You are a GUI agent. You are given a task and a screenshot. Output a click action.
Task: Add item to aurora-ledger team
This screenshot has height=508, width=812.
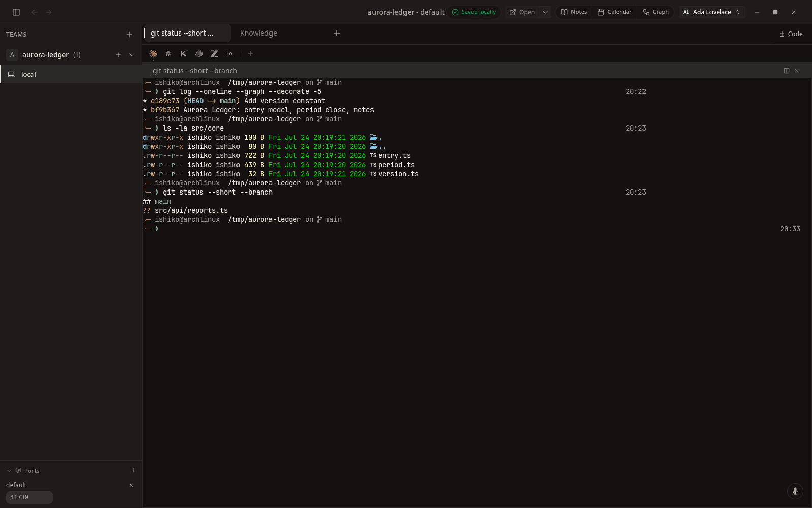coord(118,55)
